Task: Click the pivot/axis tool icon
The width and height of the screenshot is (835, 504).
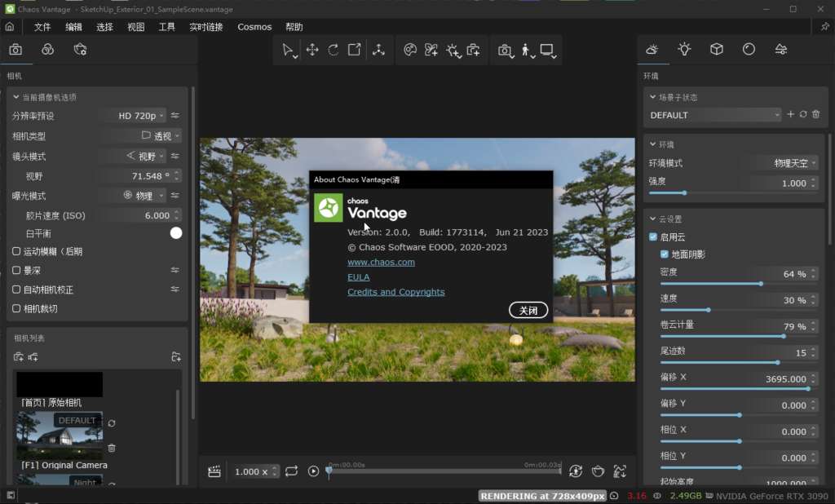Action: [378, 50]
